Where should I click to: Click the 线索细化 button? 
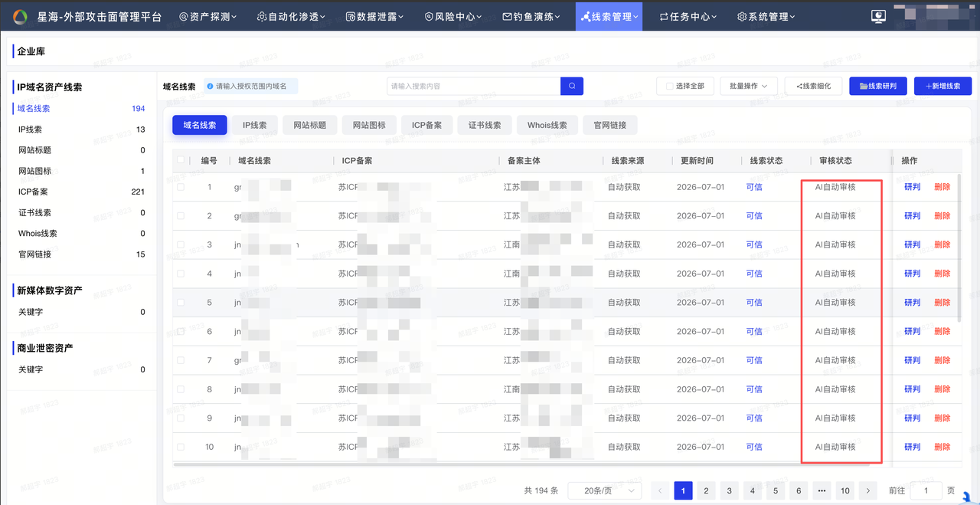(x=814, y=86)
